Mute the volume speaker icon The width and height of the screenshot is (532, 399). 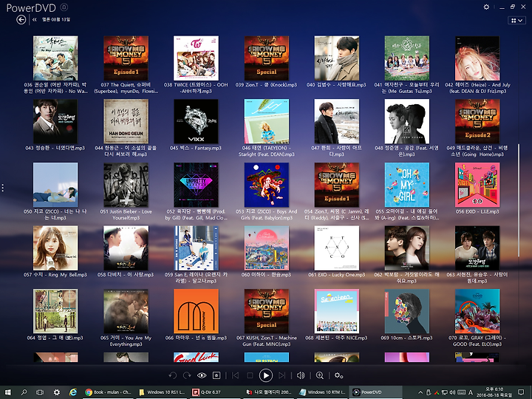click(301, 375)
